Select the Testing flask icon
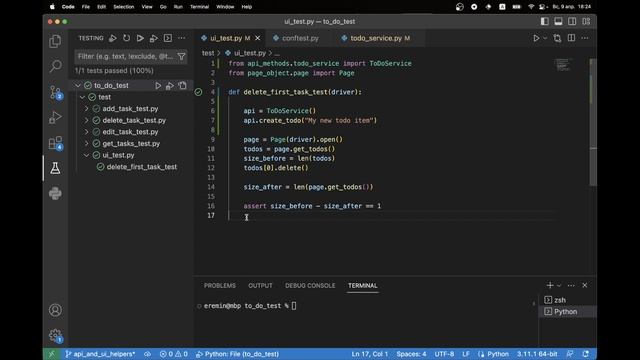 (x=55, y=168)
